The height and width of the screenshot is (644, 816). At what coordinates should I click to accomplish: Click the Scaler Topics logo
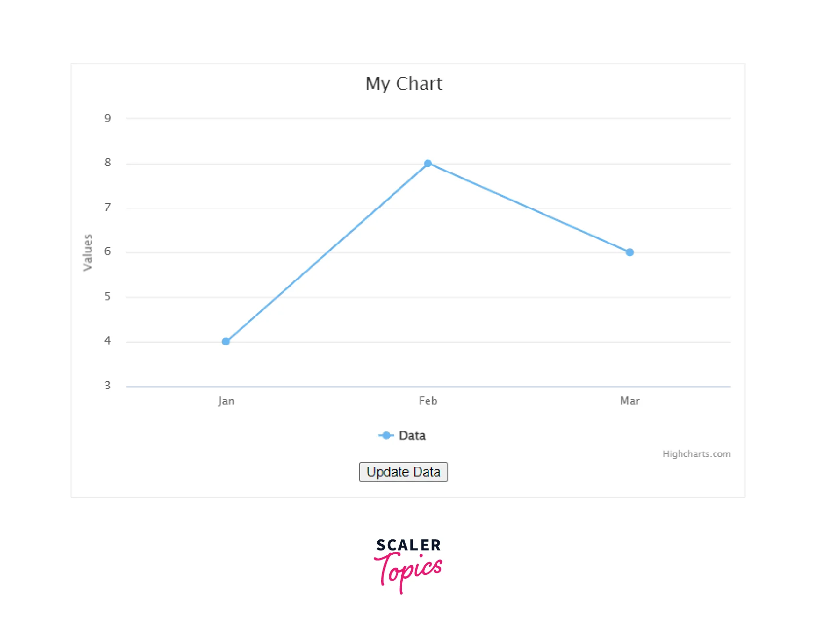coord(408,565)
